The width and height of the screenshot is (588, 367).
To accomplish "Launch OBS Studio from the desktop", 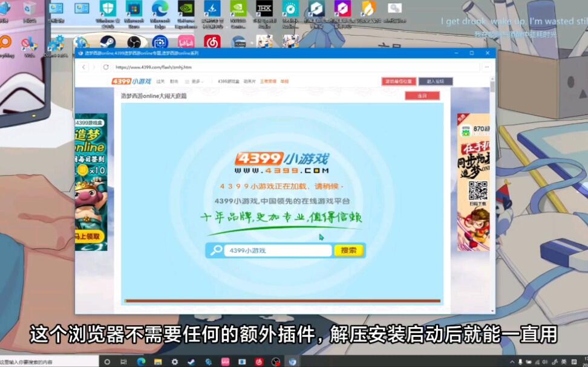I will pos(134,42).
